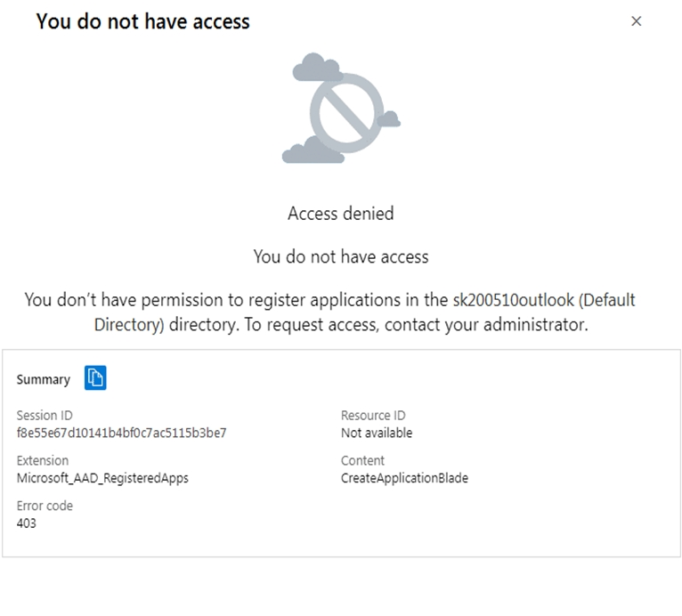Click the Error code label

pos(45,506)
